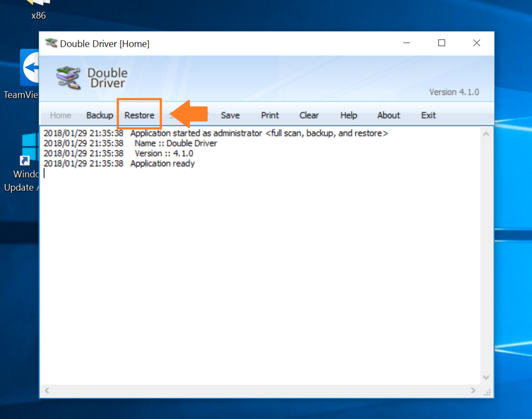Screen dimensions: 532x419
Task: Clear the log with the Clear item
Action: click(x=309, y=115)
